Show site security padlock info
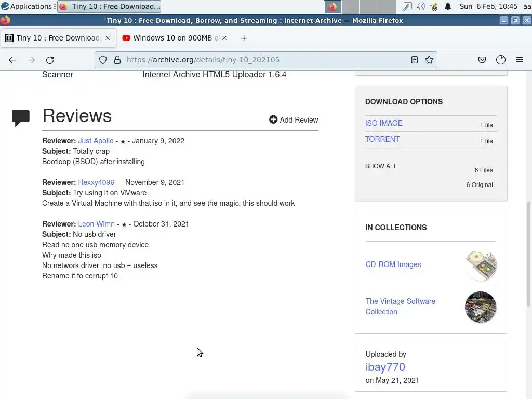The image size is (532, 399). click(x=117, y=60)
